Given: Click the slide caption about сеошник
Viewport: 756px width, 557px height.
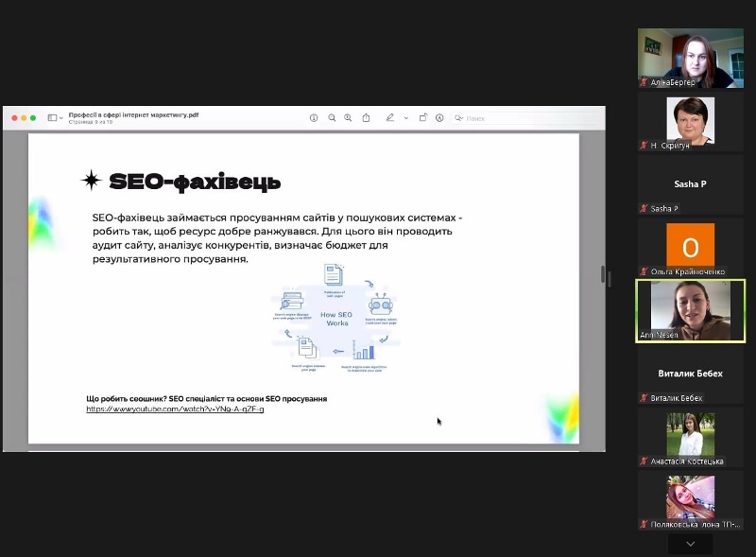Looking at the screenshot, I should [206, 399].
